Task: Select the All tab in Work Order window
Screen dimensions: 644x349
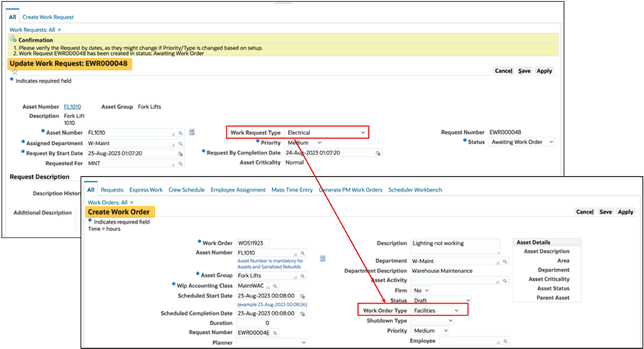Action: tap(91, 190)
